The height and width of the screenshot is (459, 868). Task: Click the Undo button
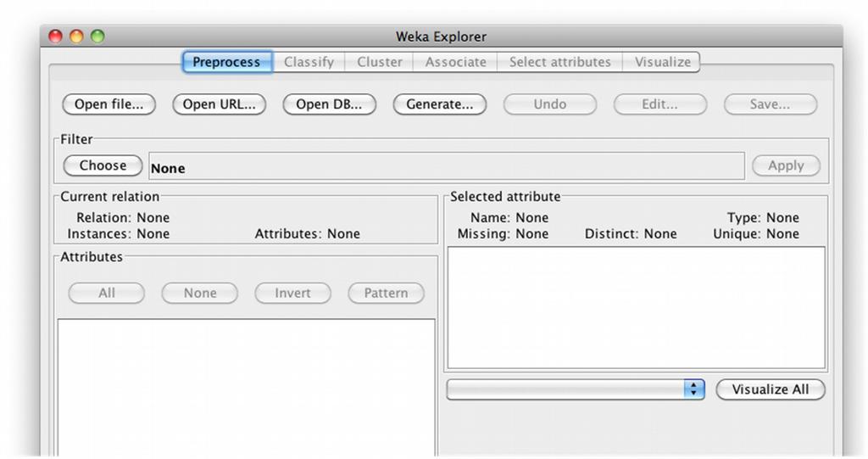click(x=549, y=104)
